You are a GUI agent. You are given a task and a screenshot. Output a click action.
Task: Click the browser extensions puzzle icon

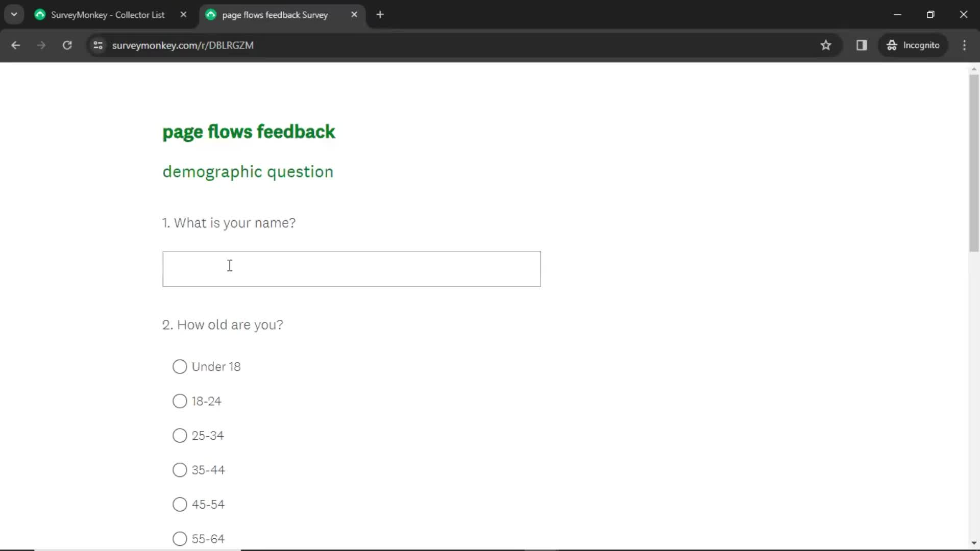(x=862, y=45)
